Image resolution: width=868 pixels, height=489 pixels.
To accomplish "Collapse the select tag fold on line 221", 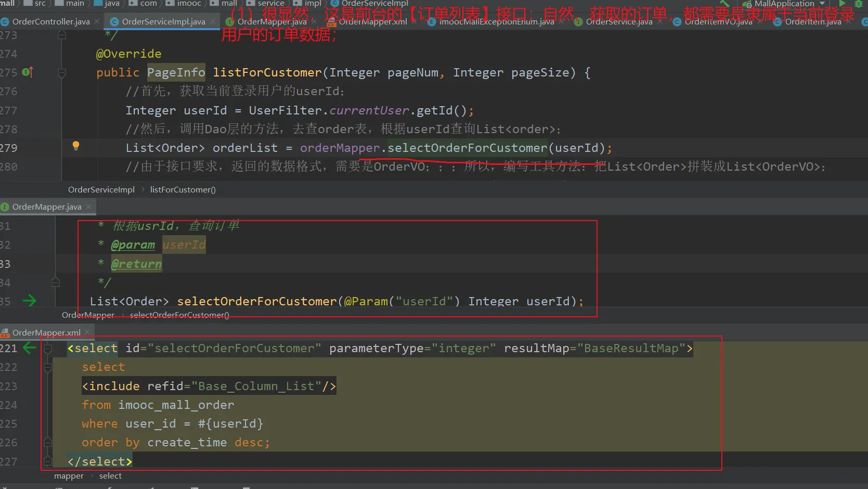I will pyautogui.click(x=48, y=348).
